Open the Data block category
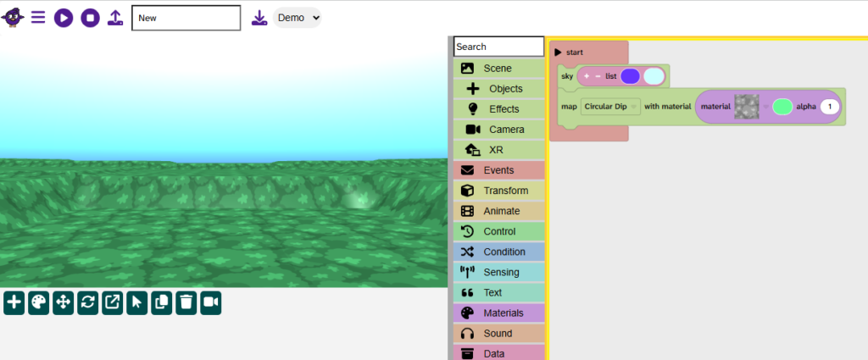The image size is (868, 360). tap(498, 353)
